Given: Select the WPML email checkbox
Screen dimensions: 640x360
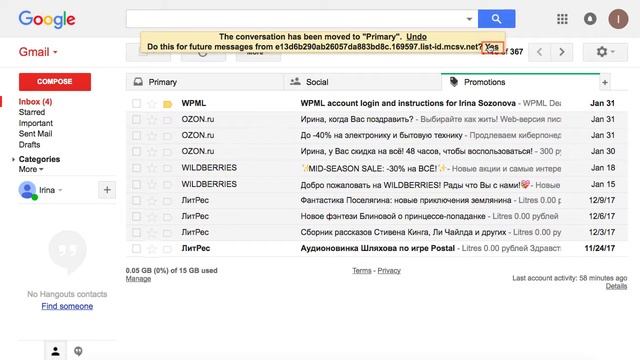Looking at the screenshot, I should pyautogui.click(x=136, y=103).
